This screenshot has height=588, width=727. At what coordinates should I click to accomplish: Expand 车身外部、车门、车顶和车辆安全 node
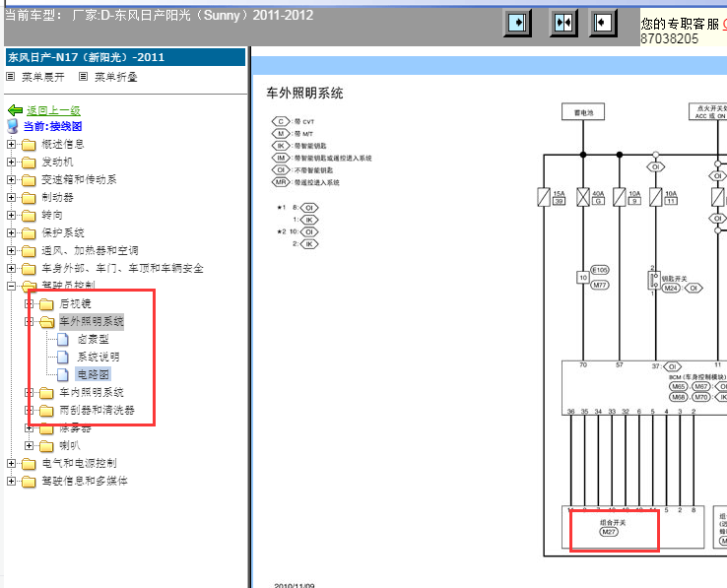11,268
